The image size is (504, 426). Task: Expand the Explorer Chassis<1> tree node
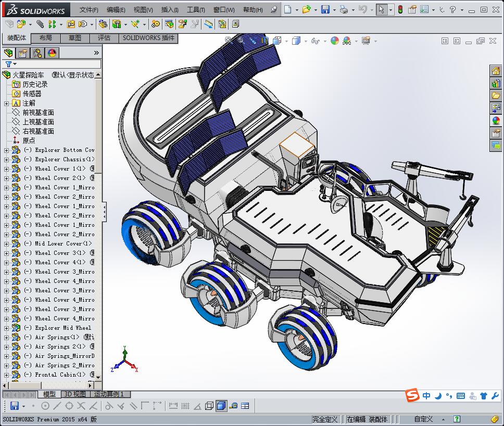(6, 159)
